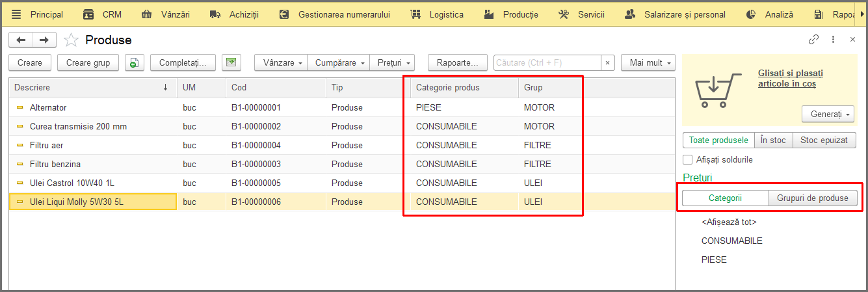Click the Tip column header
The image size is (868, 292).
(x=368, y=87)
